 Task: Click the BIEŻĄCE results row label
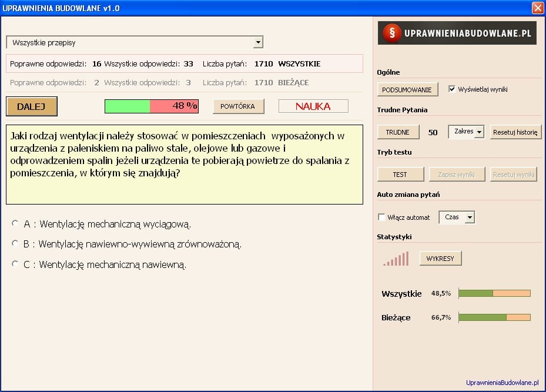293,82
